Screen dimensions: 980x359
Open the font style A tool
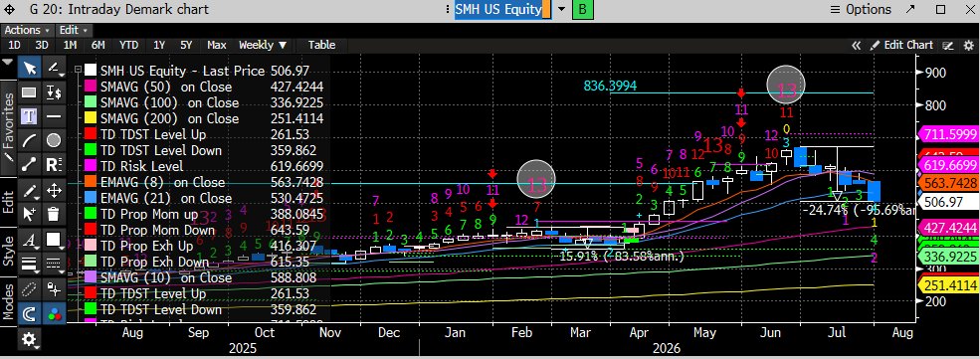pos(30,240)
